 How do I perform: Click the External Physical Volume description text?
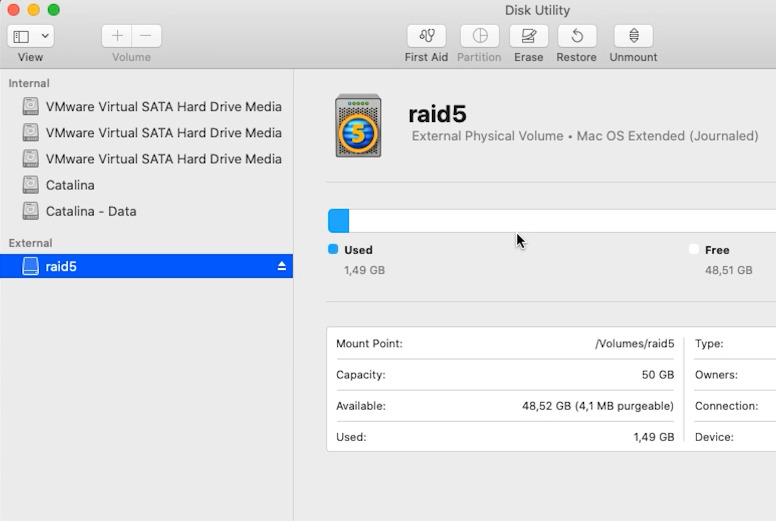click(x=487, y=136)
